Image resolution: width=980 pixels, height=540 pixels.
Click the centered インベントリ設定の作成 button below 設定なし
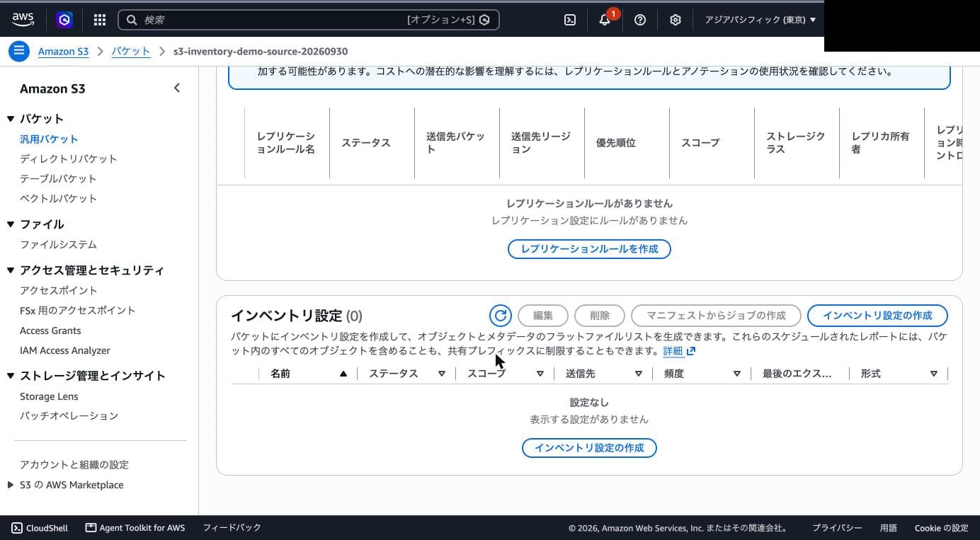click(589, 448)
